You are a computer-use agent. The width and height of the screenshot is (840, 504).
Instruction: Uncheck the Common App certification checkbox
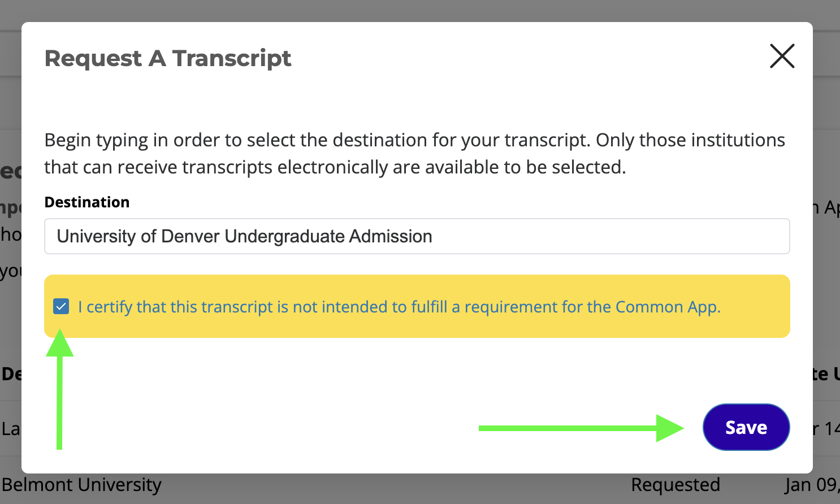[x=61, y=307]
